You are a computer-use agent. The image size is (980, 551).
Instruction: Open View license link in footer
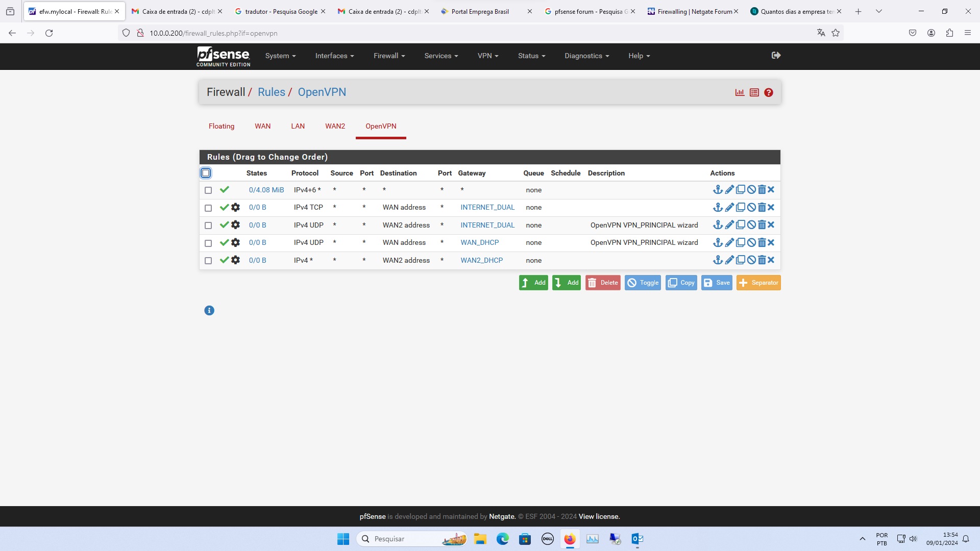point(599,517)
